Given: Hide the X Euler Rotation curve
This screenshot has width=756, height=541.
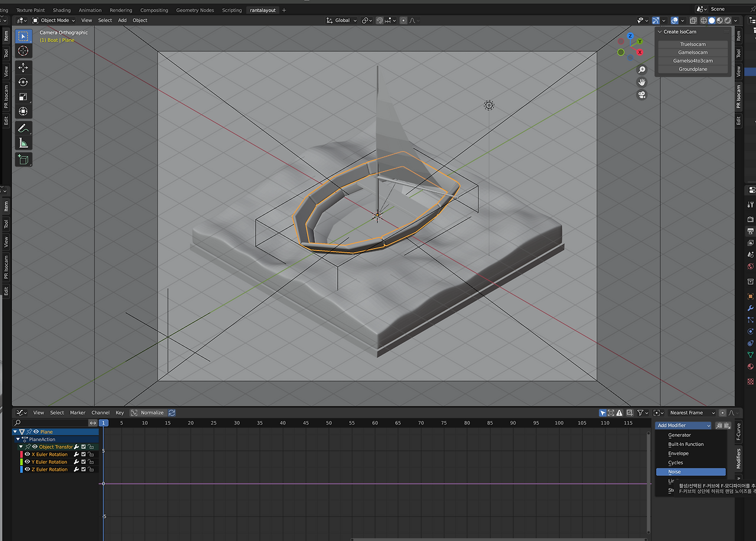Looking at the screenshot, I should [27, 454].
